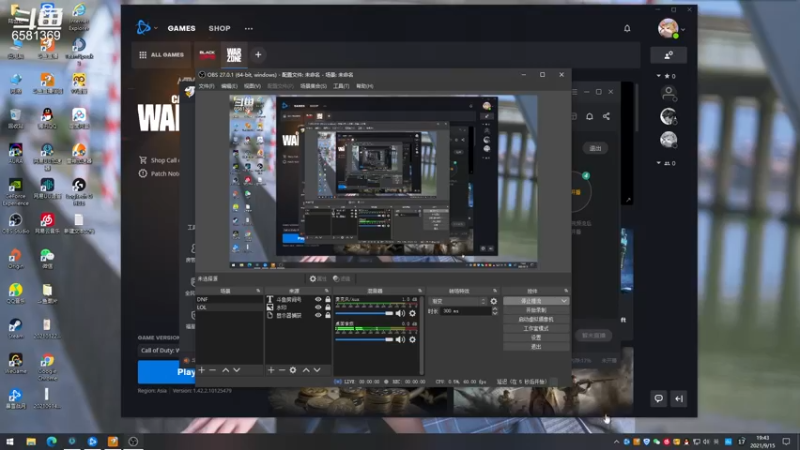Image resolution: width=800 pixels, height=450 pixels.
Task: Open Origin desktop shortcut
Action: pyautogui.click(x=15, y=258)
